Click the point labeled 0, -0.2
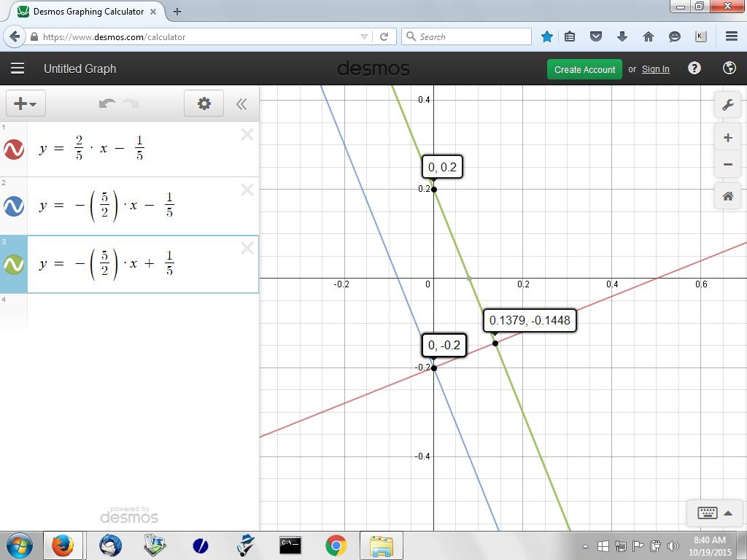The height and width of the screenshot is (560, 747). tap(433, 367)
